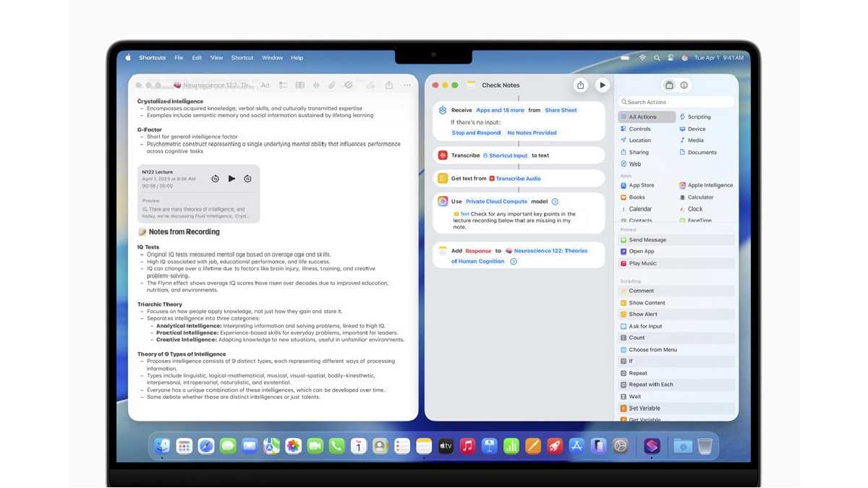Expand the Add Response action options

coord(513,262)
